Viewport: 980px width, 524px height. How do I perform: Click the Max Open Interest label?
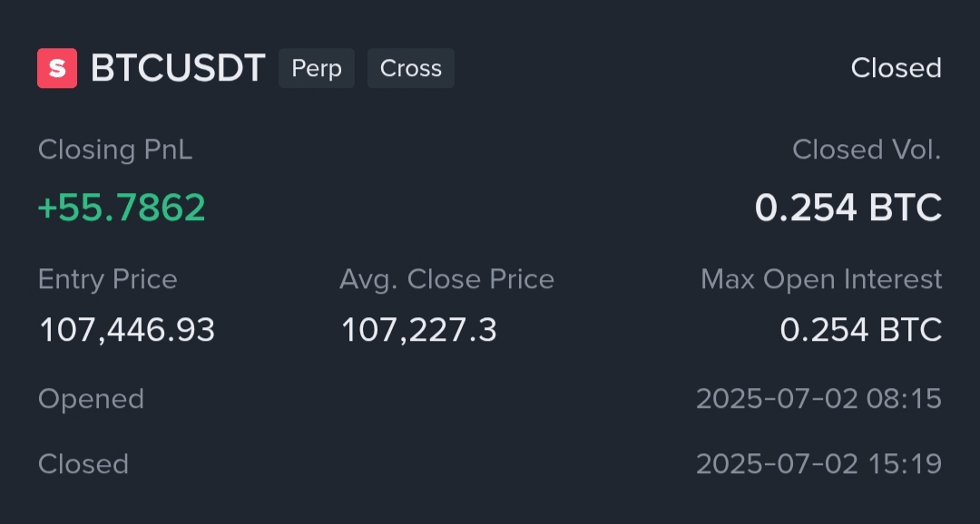coord(821,279)
